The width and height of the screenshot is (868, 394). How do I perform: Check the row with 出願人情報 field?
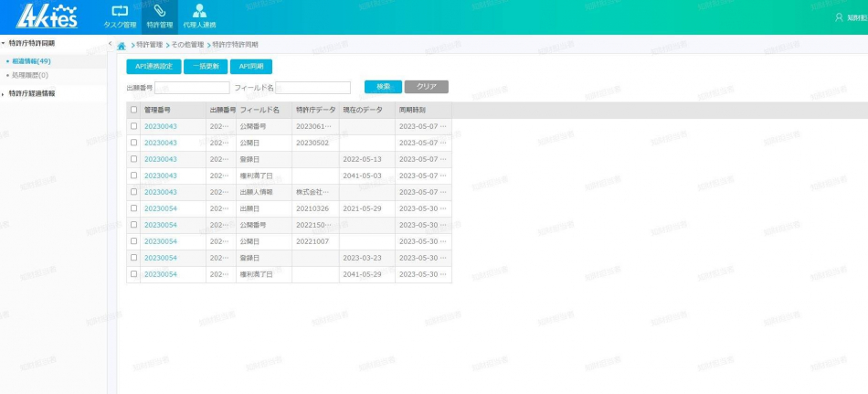click(133, 192)
